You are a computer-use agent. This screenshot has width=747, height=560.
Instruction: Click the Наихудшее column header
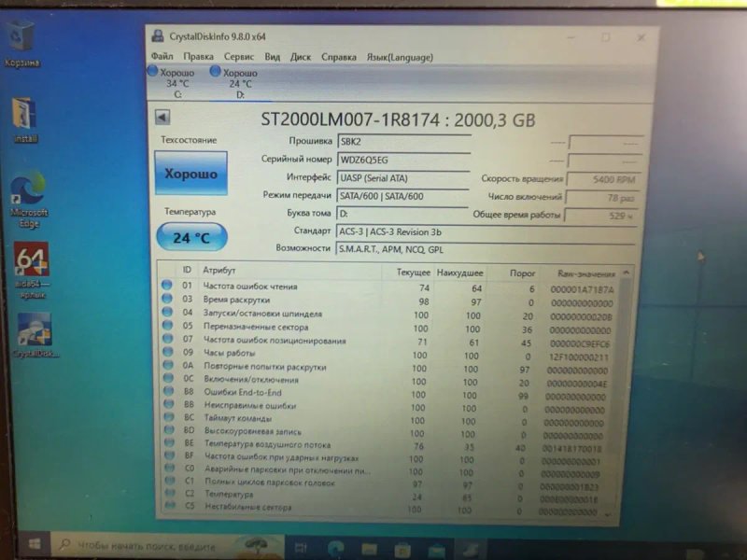pos(459,273)
